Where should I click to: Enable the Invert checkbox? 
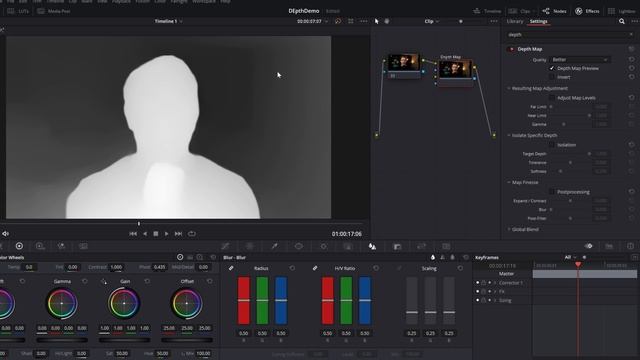point(552,77)
